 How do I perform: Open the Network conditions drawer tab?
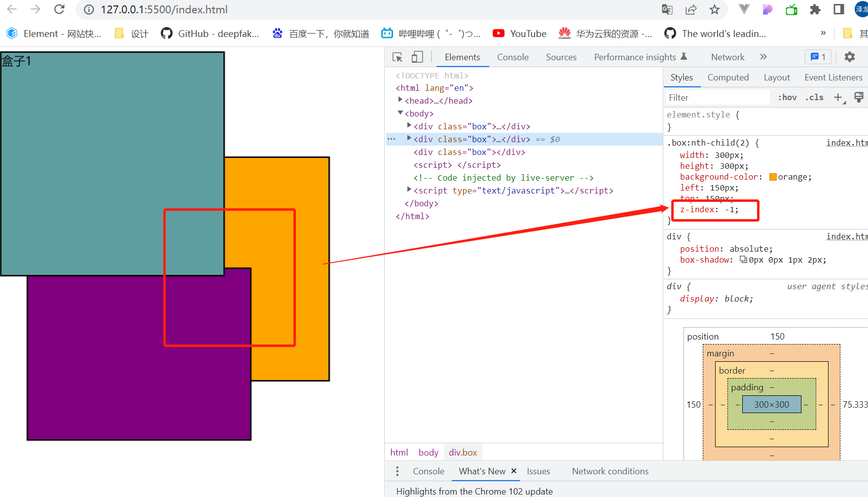coord(610,471)
